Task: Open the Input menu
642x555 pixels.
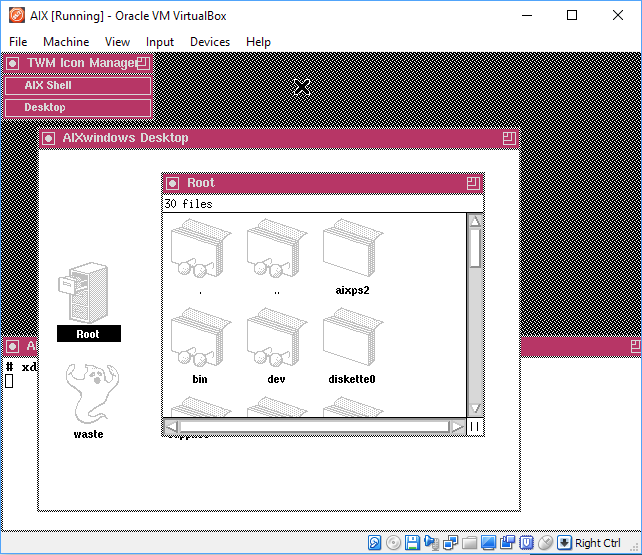Action: tap(160, 42)
